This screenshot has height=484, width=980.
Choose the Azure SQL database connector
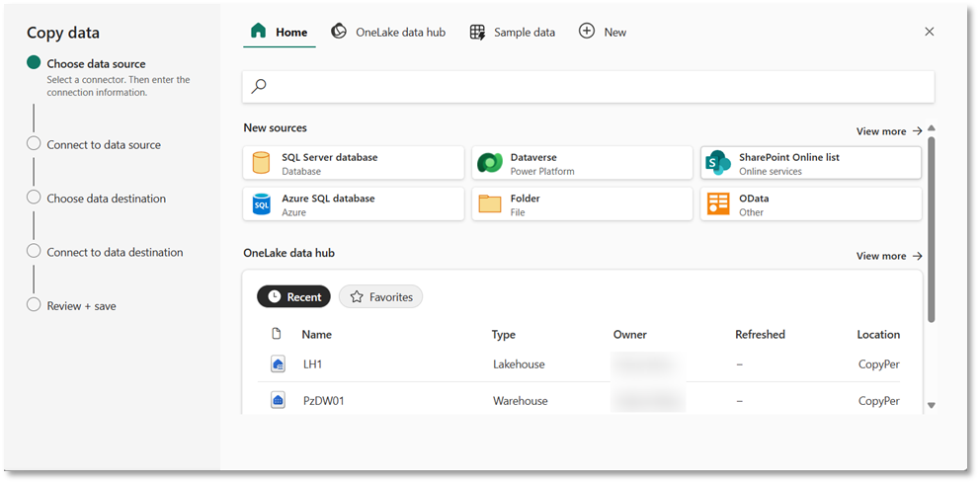click(353, 203)
